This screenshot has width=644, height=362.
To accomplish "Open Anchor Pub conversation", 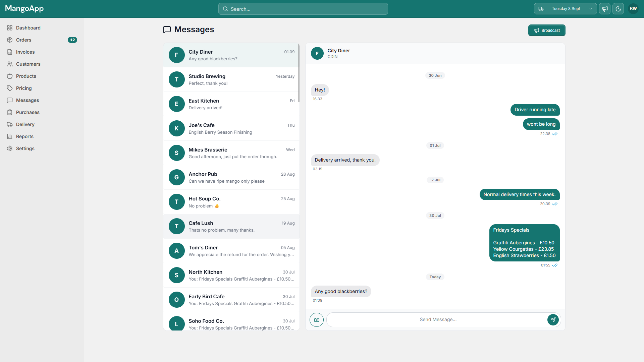I will pos(231,177).
